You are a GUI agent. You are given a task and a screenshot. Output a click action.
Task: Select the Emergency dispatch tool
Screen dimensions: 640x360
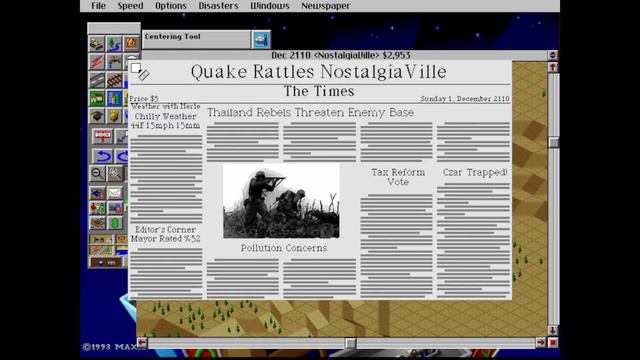(131, 44)
